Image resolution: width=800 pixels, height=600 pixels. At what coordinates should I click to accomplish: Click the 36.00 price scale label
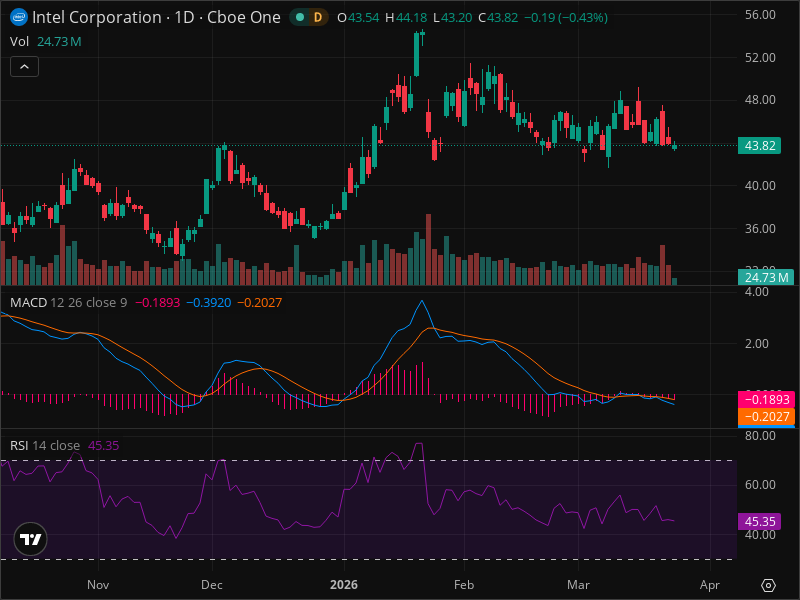(x=760, y=229)
